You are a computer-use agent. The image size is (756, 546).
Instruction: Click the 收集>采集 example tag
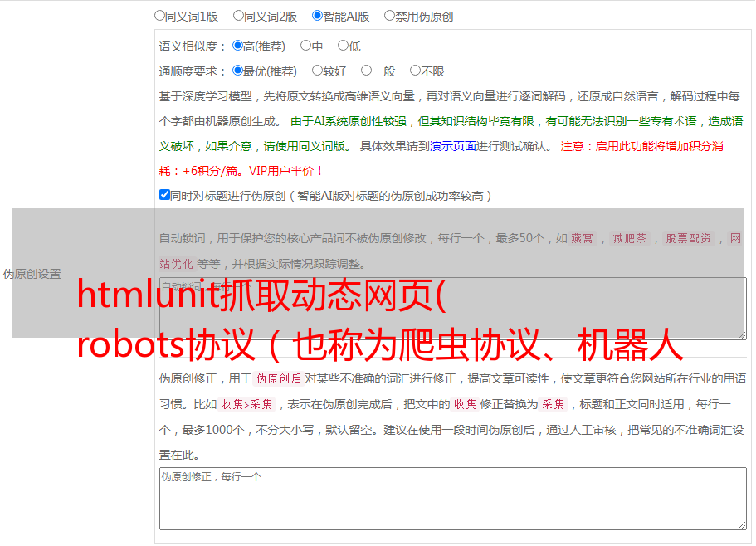pos(246,404)
